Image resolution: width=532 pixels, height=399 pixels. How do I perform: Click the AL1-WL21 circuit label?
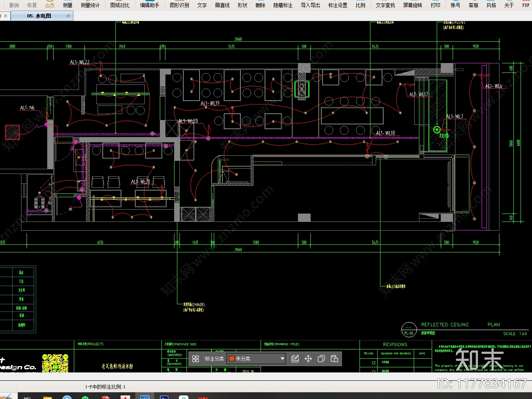[x=140, y=182]
